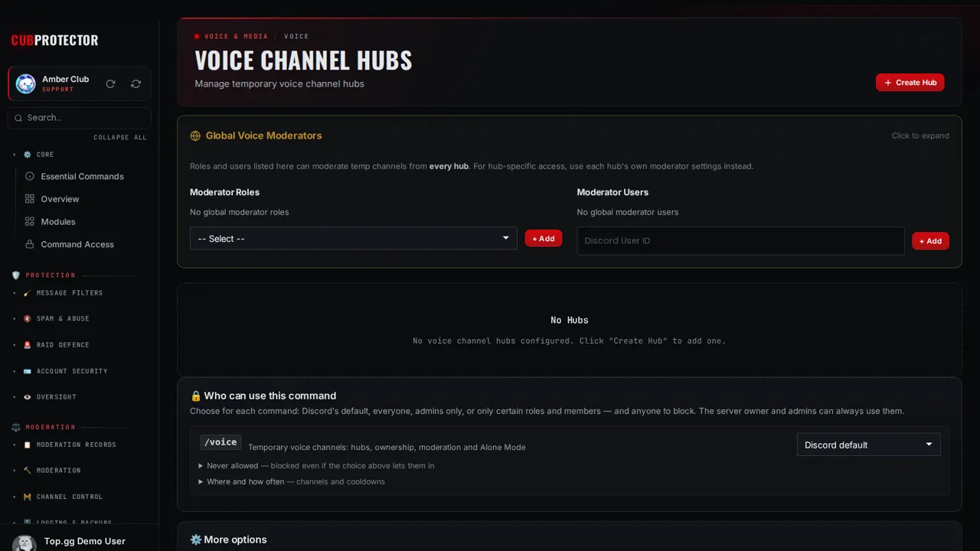This screenshot has width=980, height=551.
Task: Expand the Spam & Abuse section arrow
Action: [15, 319]
